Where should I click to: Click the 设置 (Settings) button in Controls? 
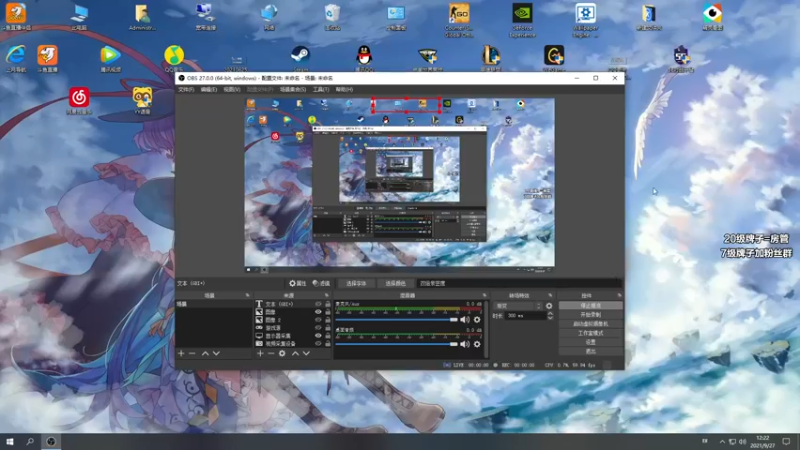pos(590,342)
